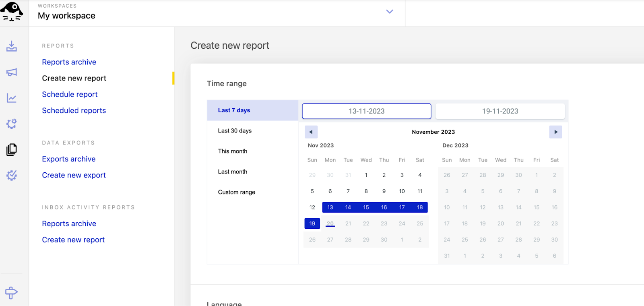Open the inbox tray icon in sidebar
This screenshot has width=644, height=306.
(12, 46)
